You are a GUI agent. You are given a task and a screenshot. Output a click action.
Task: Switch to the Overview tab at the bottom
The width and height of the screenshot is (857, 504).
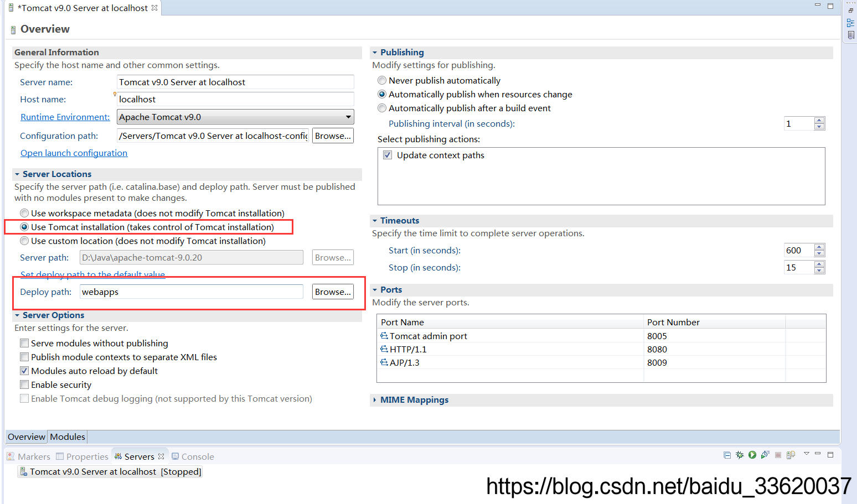[x=27, y=437]
